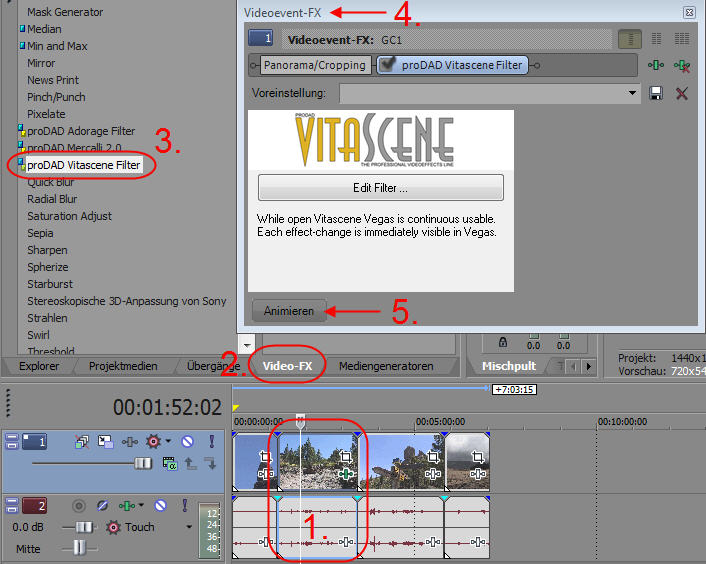Mute video track 1
This screenshot has width=706, height=564.
[187, 441]
